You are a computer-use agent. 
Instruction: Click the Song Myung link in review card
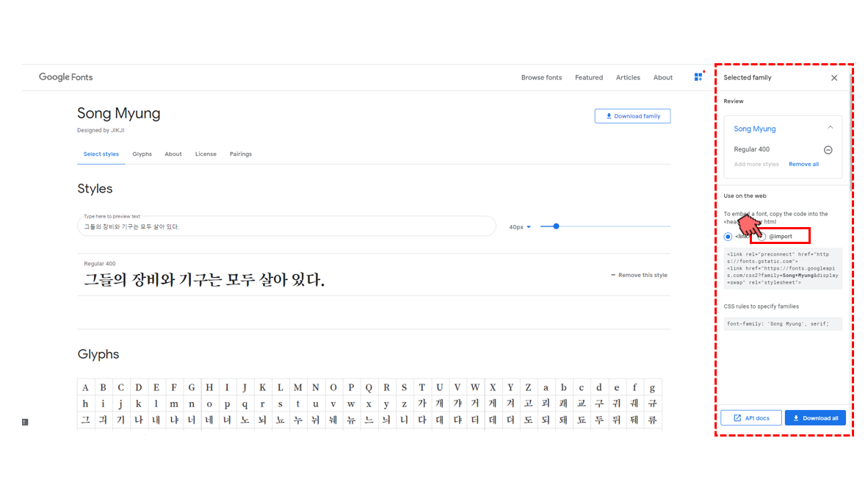pos(754,129)
